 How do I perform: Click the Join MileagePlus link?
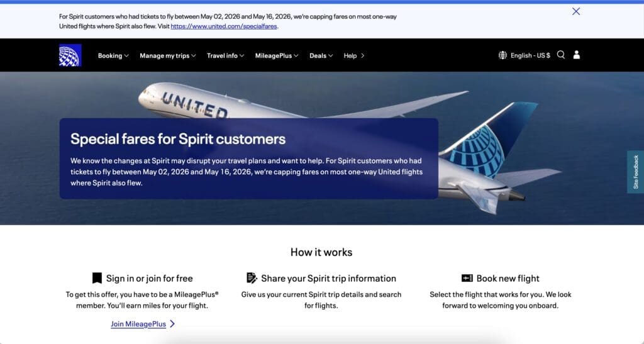click(138, 324)
